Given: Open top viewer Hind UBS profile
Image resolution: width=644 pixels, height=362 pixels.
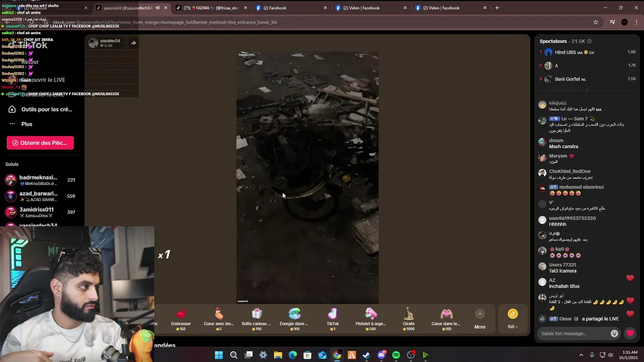Looking at the screenshot, I should click(574, 52).
